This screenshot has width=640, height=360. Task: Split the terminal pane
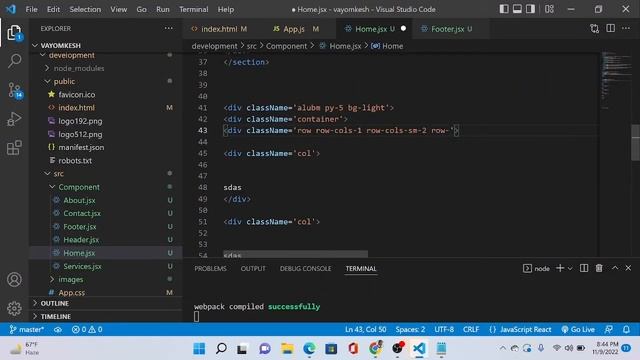click(x=584, y=268)
